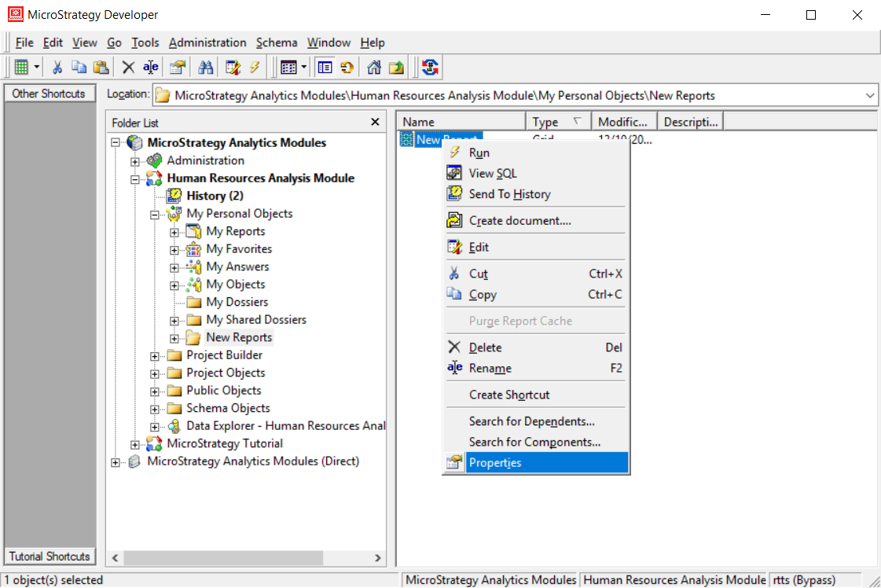Expand the Public Objects tree node
Screen dimensions: 881x588
155,391
